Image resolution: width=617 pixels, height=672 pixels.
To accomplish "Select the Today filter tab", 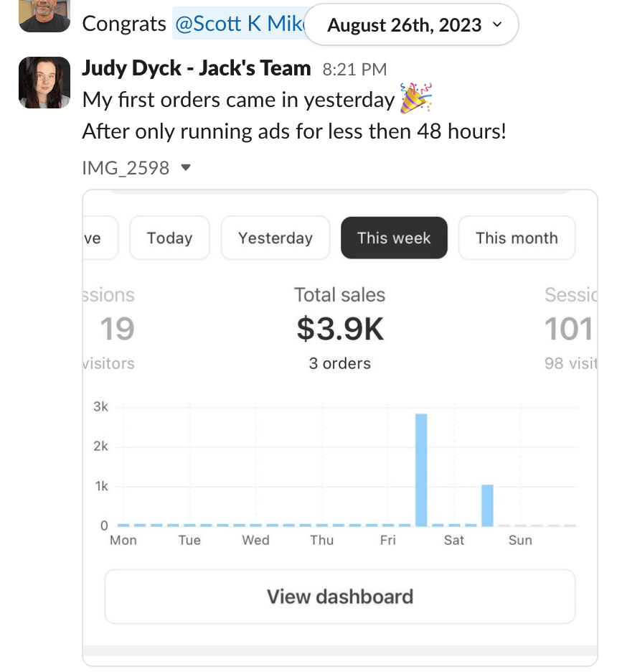I will [x=169, y=238].
